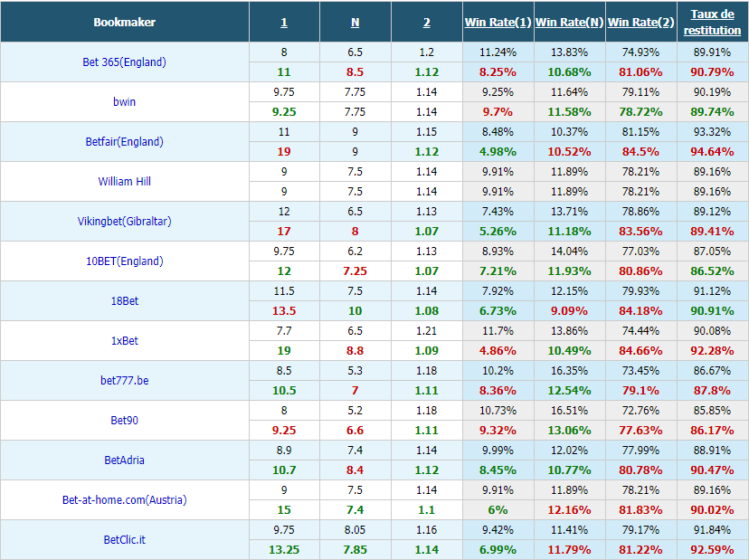Select 1xBet restitution value 92.28%
The width and height of the screenshot is (749, 560).
[x=712, y=351]
